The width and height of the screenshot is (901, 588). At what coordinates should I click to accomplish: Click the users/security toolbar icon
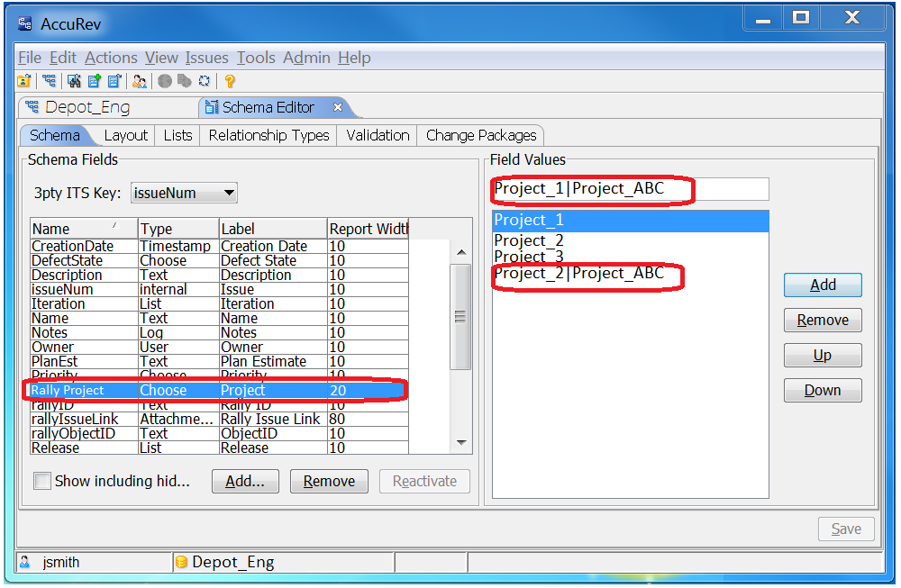click(139, 81)
